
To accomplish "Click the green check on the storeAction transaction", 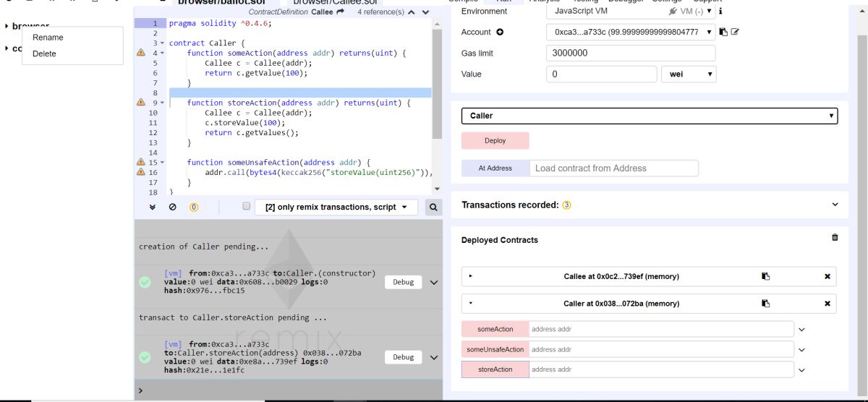I will coord(145,357).
